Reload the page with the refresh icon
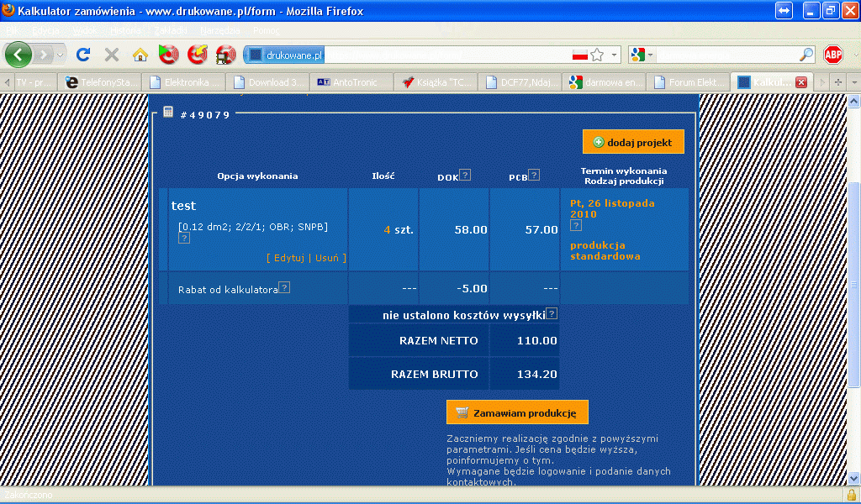The width and height of the screenshot is (861, 504). coord(83,55)
